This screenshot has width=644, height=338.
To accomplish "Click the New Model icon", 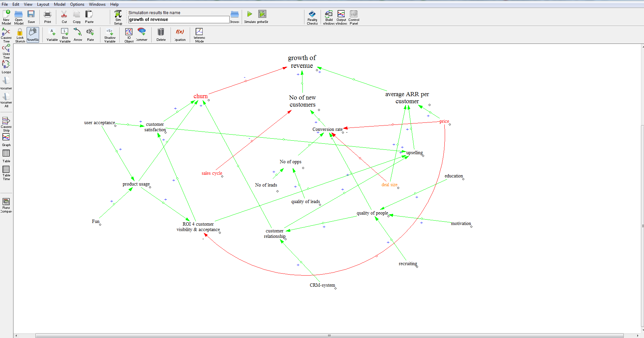I will (x=6, y=17).
